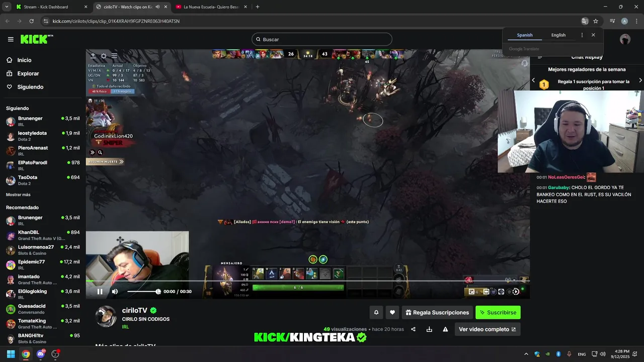This screenshot has width=644, height=362.
Task: Click the KICK logo
Action: coord(37,39)
